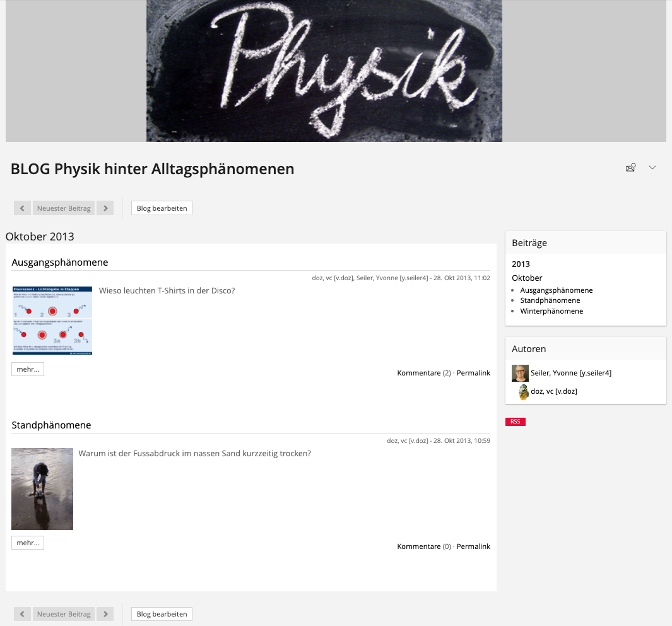Go to previous post using upper left arrow
Image resolution: width=672 pixels, height=626 pixels.
pyautogui.click(x=22, y=208)
